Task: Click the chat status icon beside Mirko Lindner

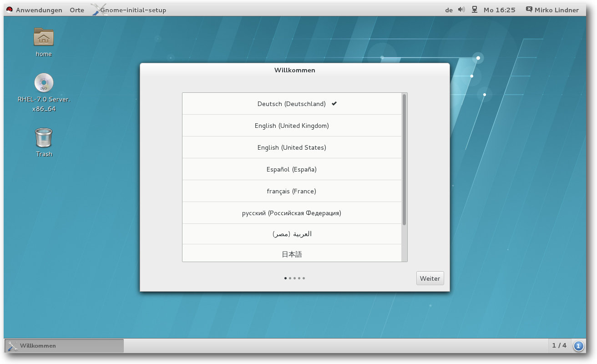Action: pos(529,10)
